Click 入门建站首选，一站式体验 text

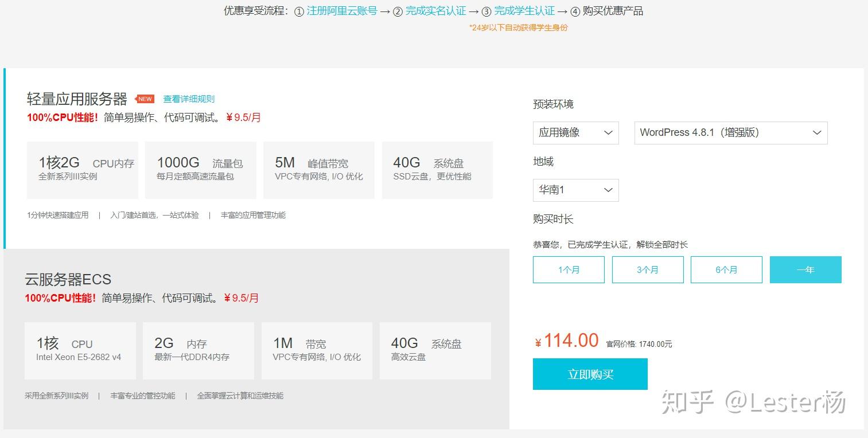point(155,215)
